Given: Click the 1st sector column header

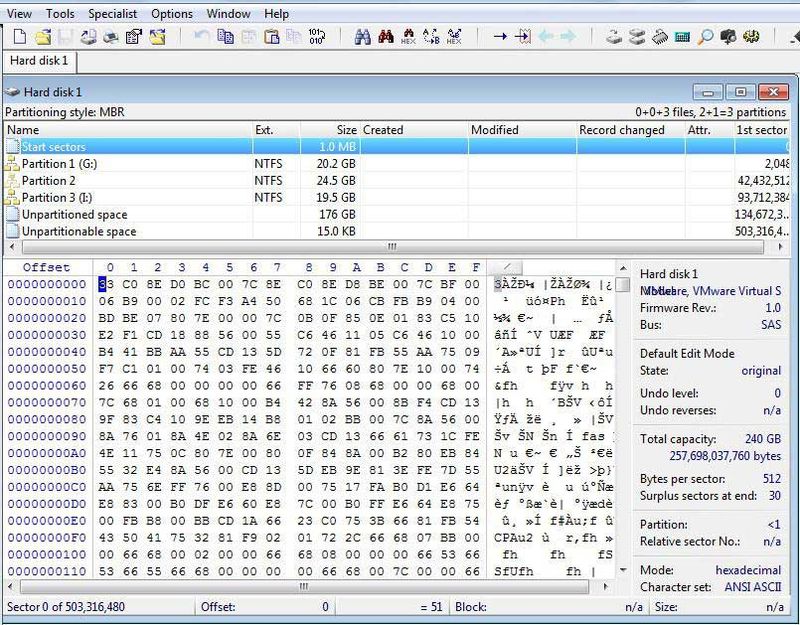Looking at the screenshot, I should pyautogui.click(x=762, y=130).
